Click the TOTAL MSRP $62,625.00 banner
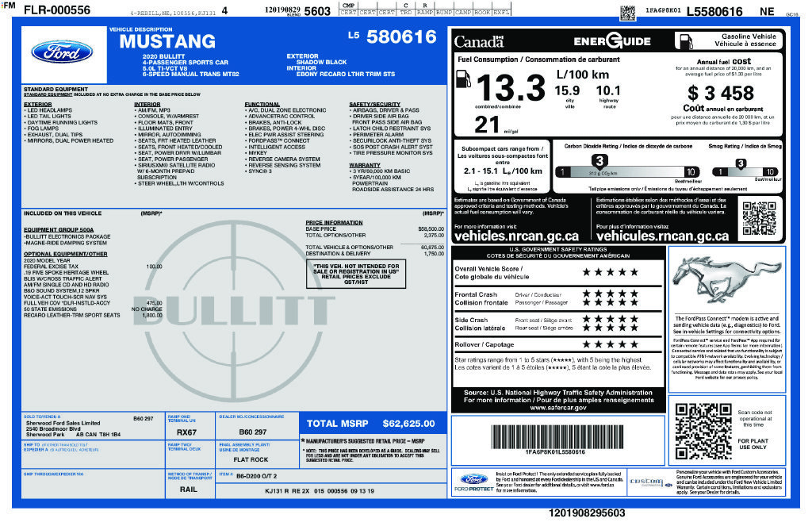Screen dimensions: 812x526 pyautogui.click(x=373, y=424)
